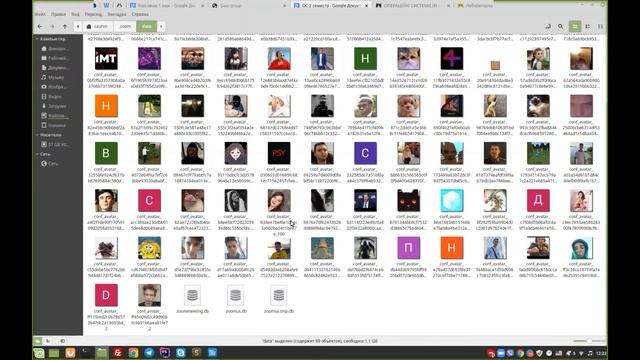
Task: Collapse the Сеть sidebar section
Action: pyautogui.click(x=37, y=154)
